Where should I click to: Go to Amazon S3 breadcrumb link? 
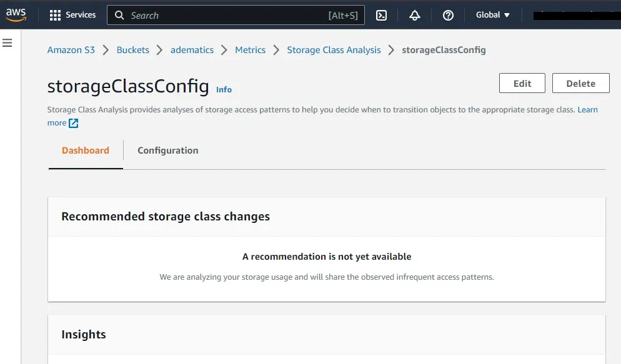(x=71, y=50)
